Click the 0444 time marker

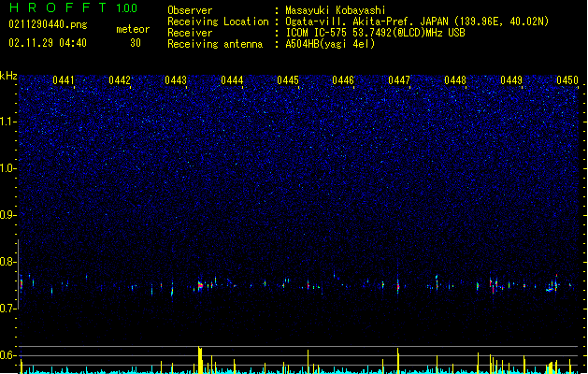232,80
